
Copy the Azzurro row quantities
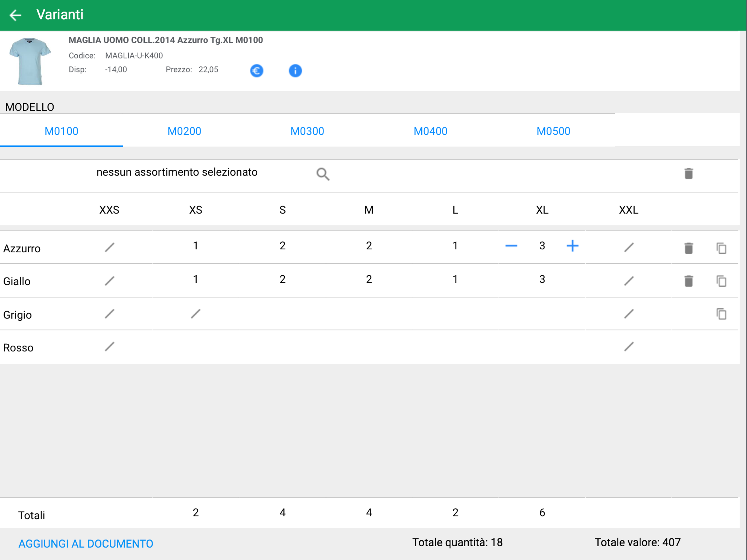pos(721,248)
